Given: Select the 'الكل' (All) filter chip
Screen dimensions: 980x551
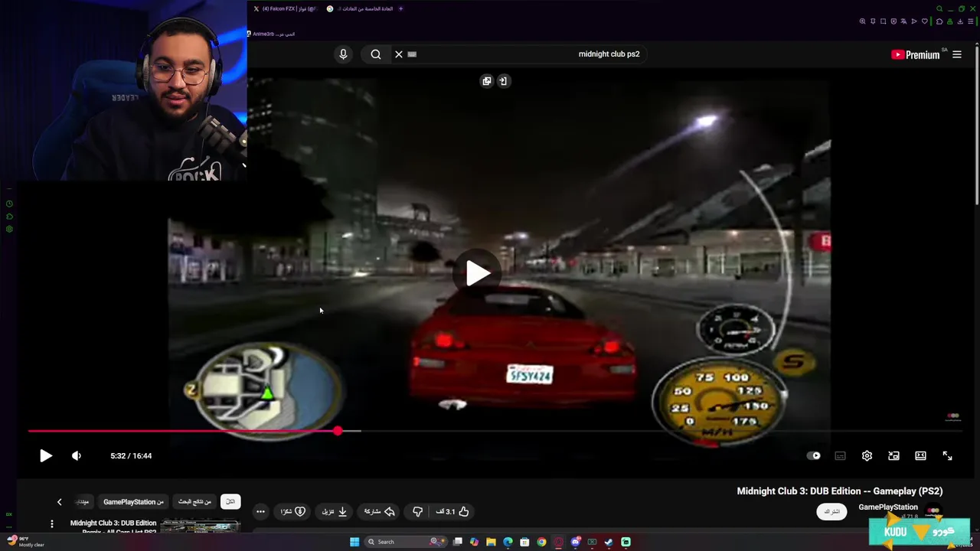Looking at the screenshot, I should (x=230, y=501).
